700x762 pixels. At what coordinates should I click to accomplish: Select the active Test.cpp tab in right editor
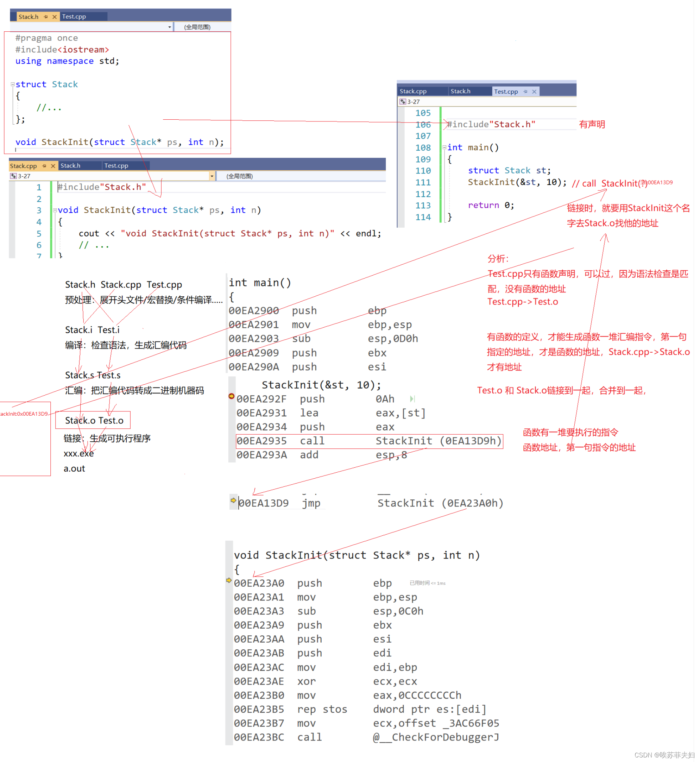(506, 92)
